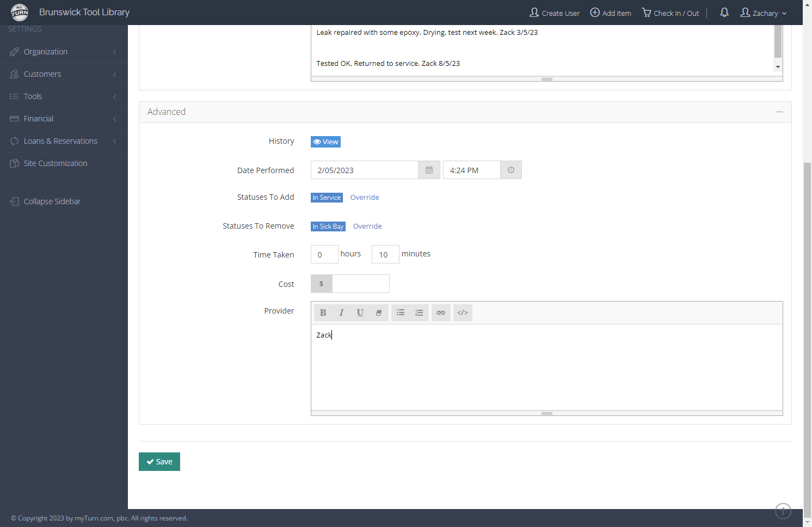812x527 pixels.
Task: Toggle italic in Provider editor
Action: pyautogui.click(x=341, y=312)
